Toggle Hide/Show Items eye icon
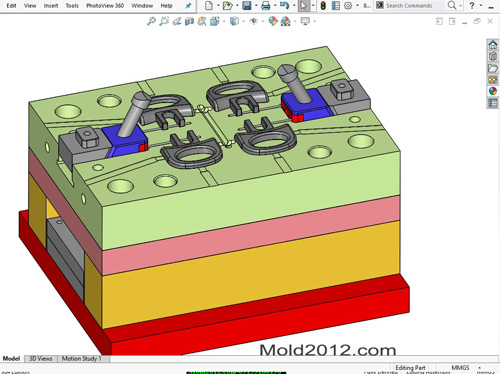Image resolution: width=500 pixels, height=374 pixels. point(254,21)
